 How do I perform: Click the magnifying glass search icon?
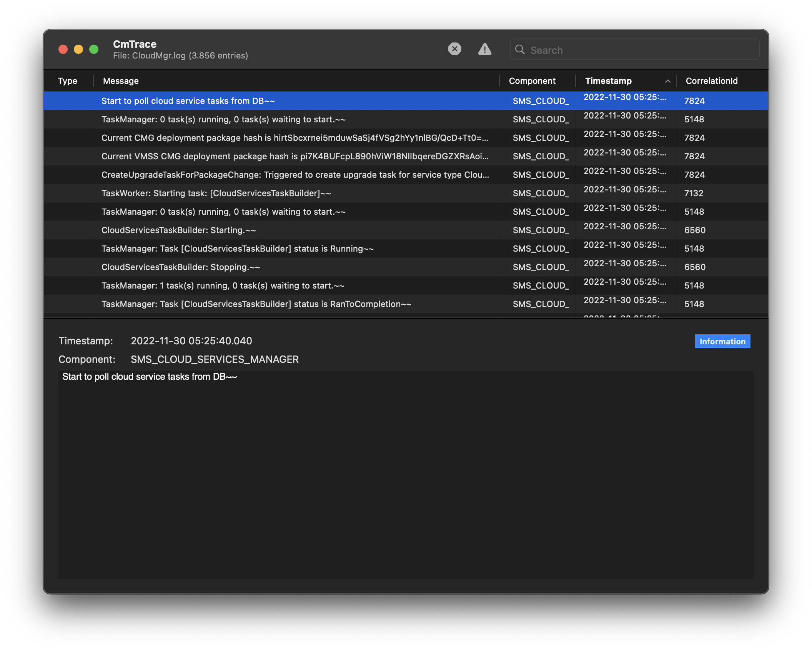(520, 50)
